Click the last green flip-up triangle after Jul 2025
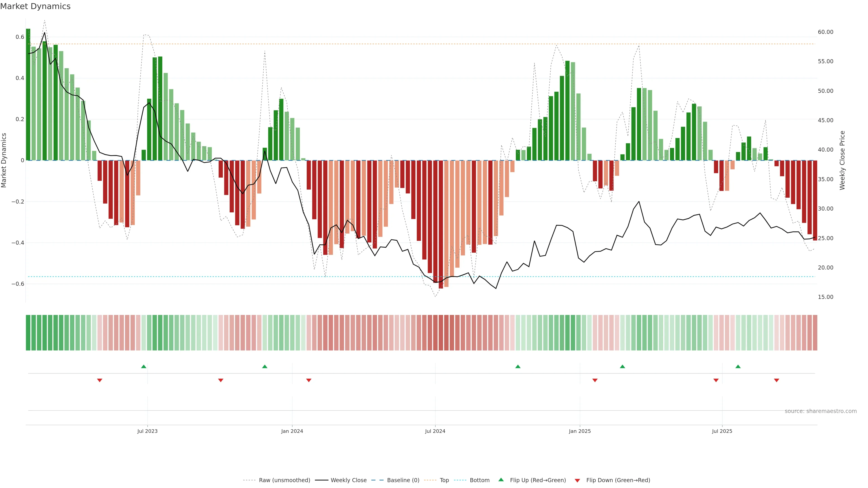 tap(738, 366)
